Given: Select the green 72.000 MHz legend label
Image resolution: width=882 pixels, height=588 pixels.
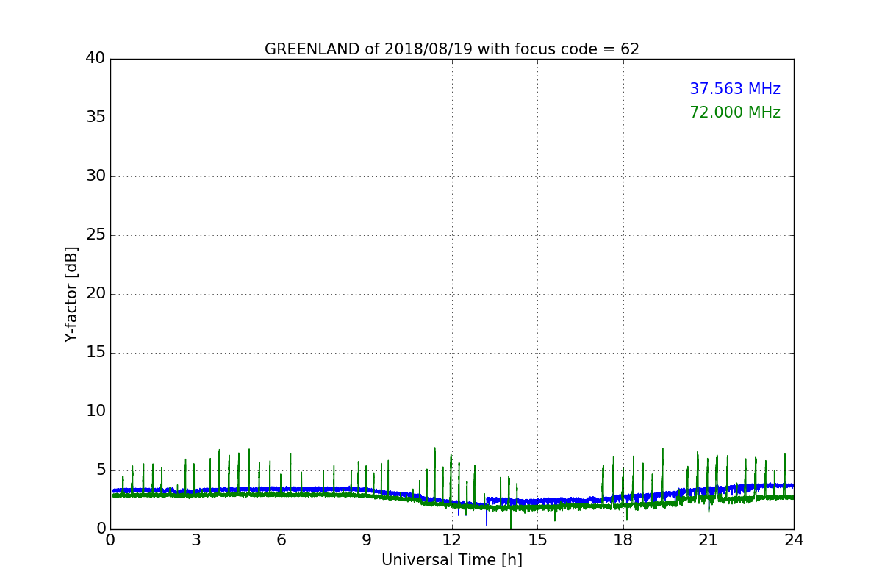Looking at the screenshot, I should click(x=735, y=112).
